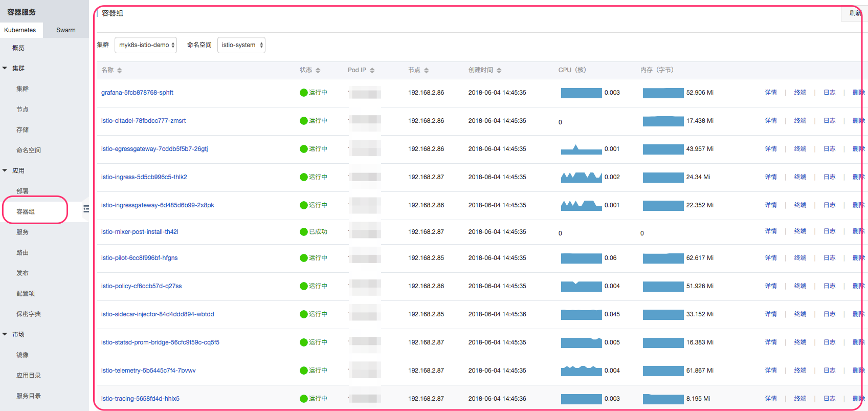
Task: Open the 命名空间 dropdown showing istio-system
Action: 241,45
